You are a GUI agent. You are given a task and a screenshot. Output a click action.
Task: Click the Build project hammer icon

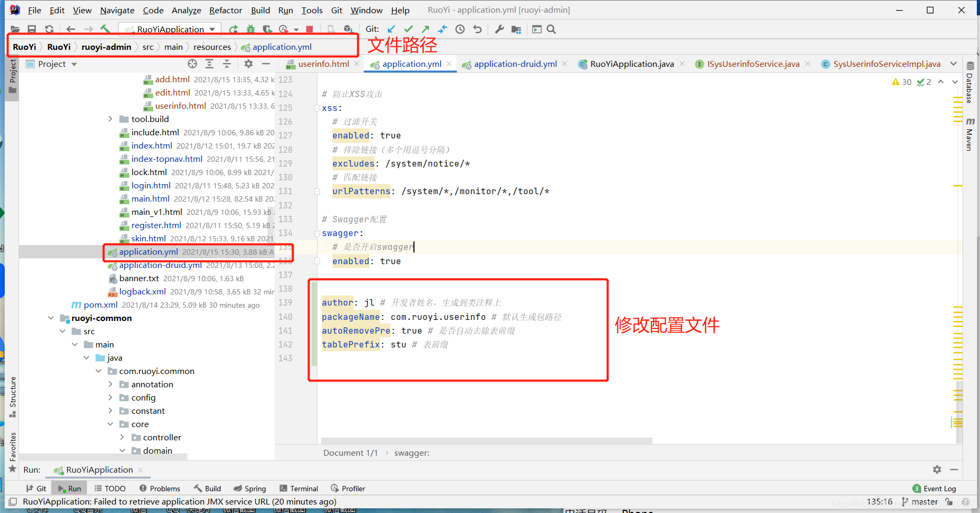point(105,29)
